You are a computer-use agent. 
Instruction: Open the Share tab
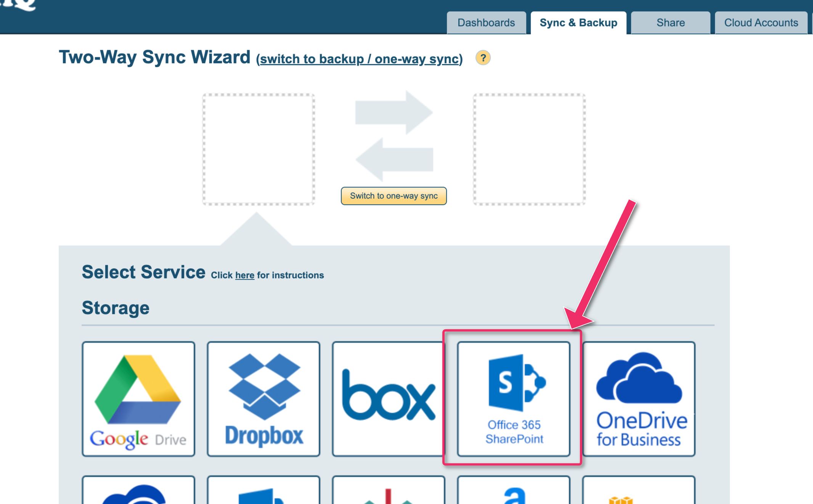tap(670, 23)
